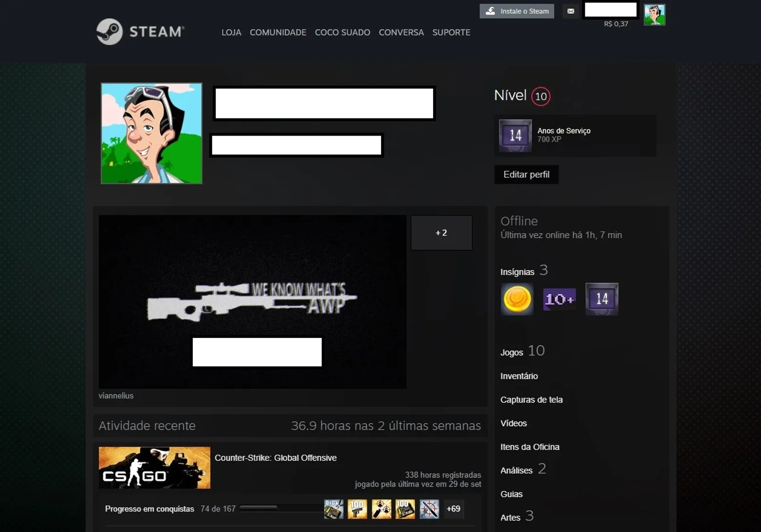Go to the CONVERSA menu item
Screen dimensions: 761x532
tap(401, 32)
